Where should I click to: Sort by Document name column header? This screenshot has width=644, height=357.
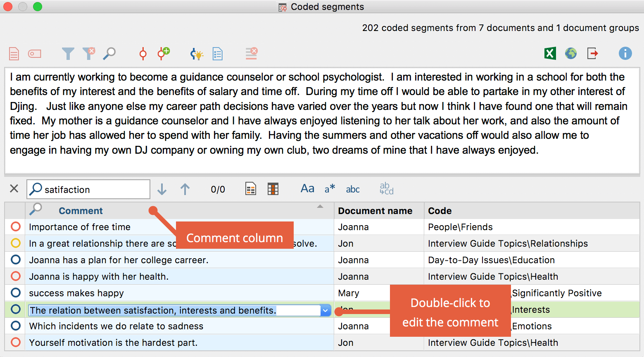[x=375, y=211]
